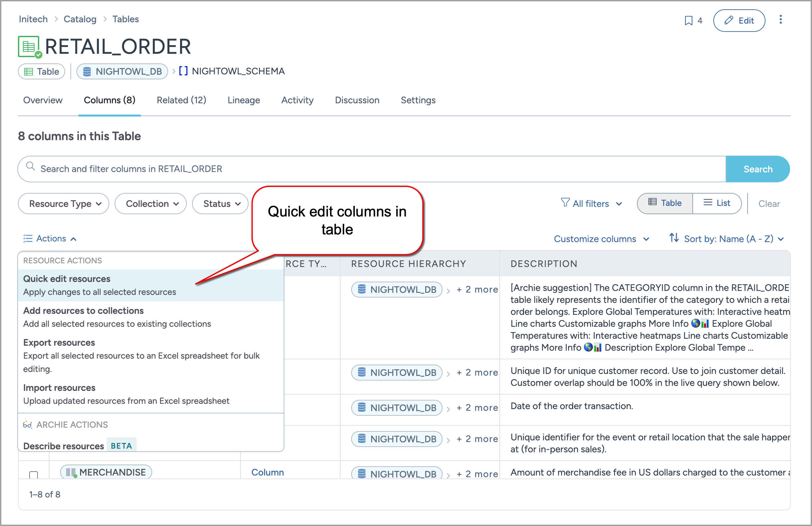Click the magnifier icon in search field
This screenshot has height=526, width=812.
pos(31,166)
